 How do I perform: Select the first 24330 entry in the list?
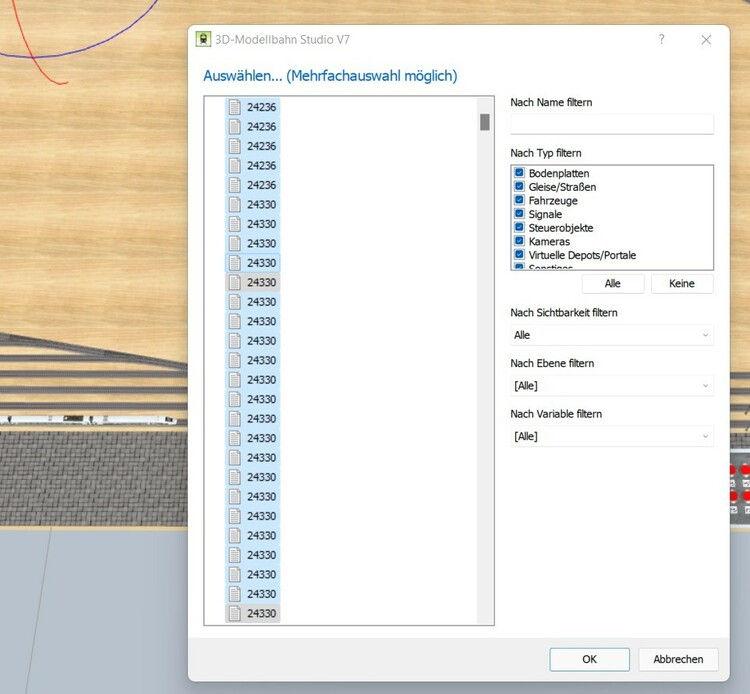point(261,205)
